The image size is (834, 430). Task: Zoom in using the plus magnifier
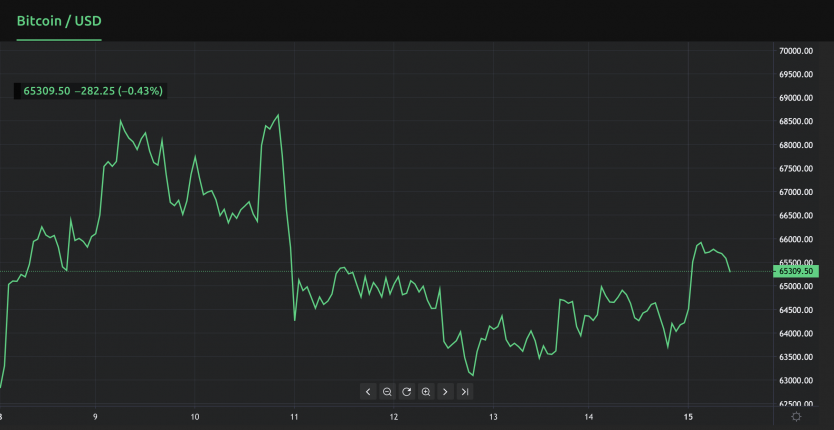coord(426,392)
